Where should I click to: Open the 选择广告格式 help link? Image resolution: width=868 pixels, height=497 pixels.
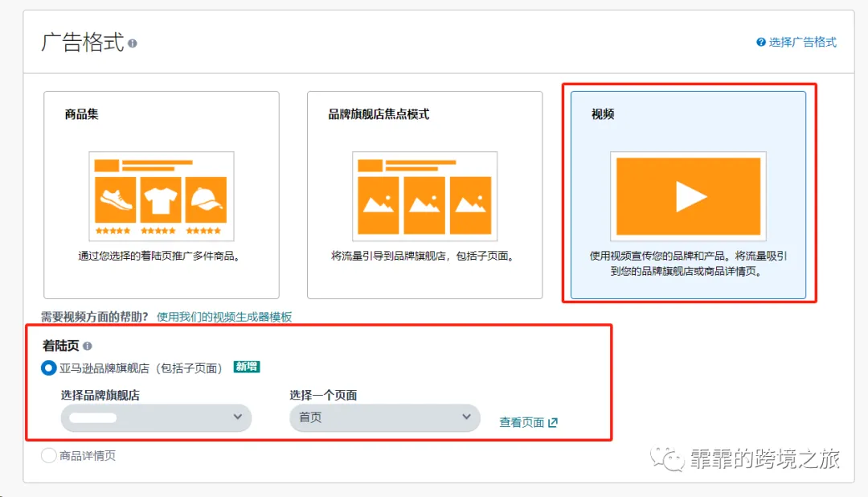(x=803, y=42)
